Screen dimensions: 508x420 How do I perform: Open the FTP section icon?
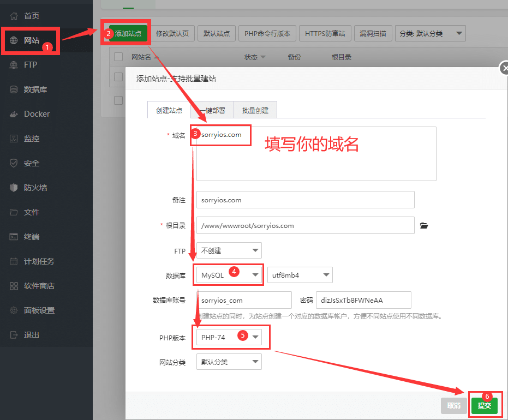(x=14, y=65)
